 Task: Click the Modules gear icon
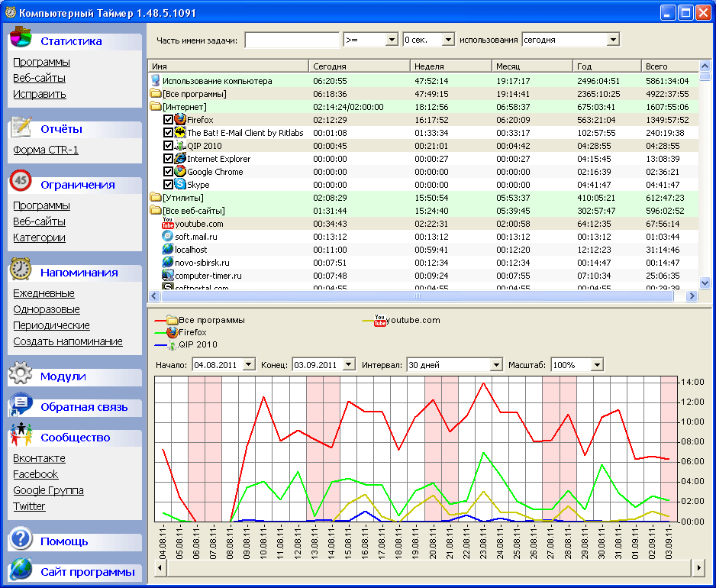click(x=21, y=375)
